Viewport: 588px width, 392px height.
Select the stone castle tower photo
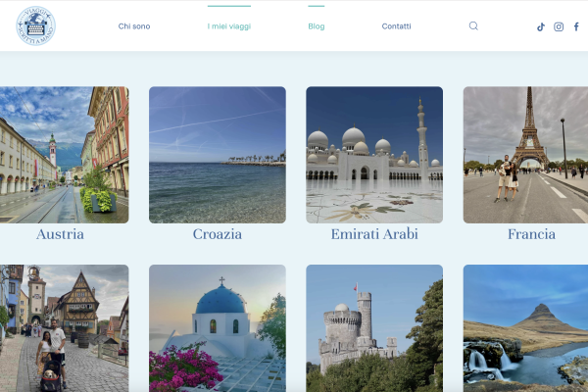tap(374, 328)
